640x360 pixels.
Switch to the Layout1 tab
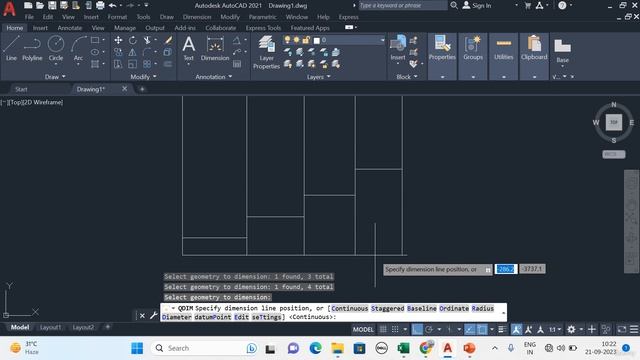pyautogui.click(x=51, y=327)
